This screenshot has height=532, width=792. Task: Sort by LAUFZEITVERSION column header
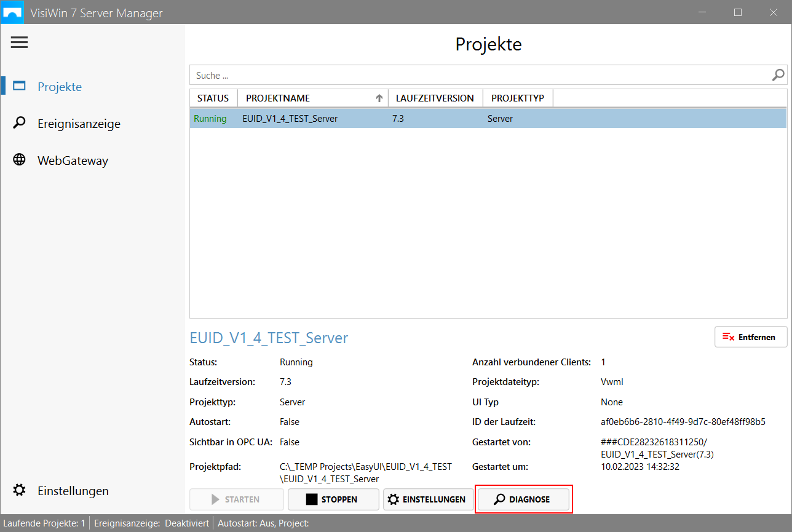[435, 98]
